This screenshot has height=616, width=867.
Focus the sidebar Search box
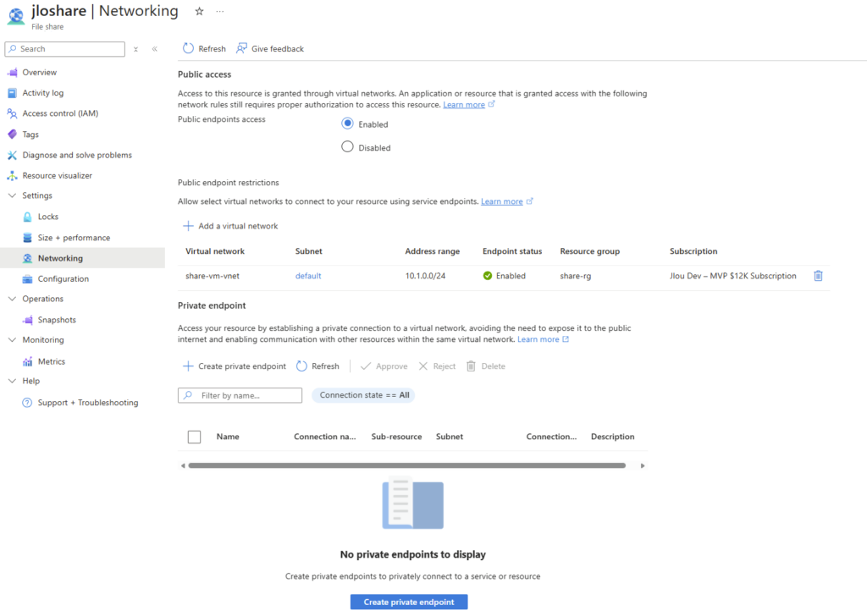coord(64,49)
